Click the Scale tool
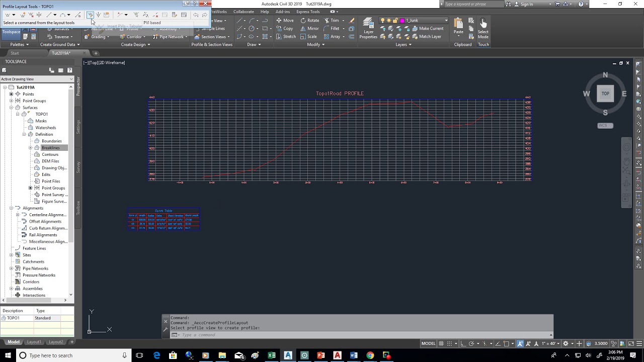The width and height of the screenshot is (644, 362). click(x=309, y=37)
